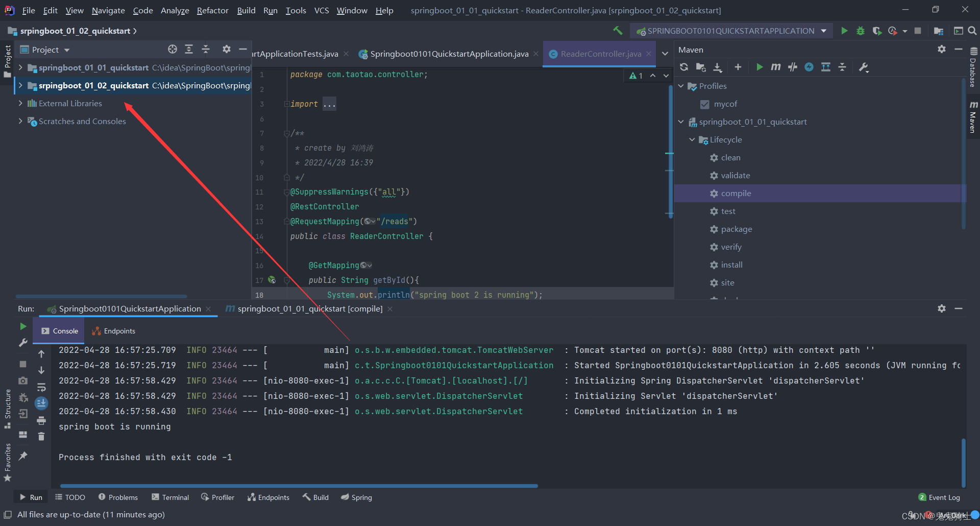980x526 pixels.
Task: Clear all console output with the trash icon
Action: point(41,437)
